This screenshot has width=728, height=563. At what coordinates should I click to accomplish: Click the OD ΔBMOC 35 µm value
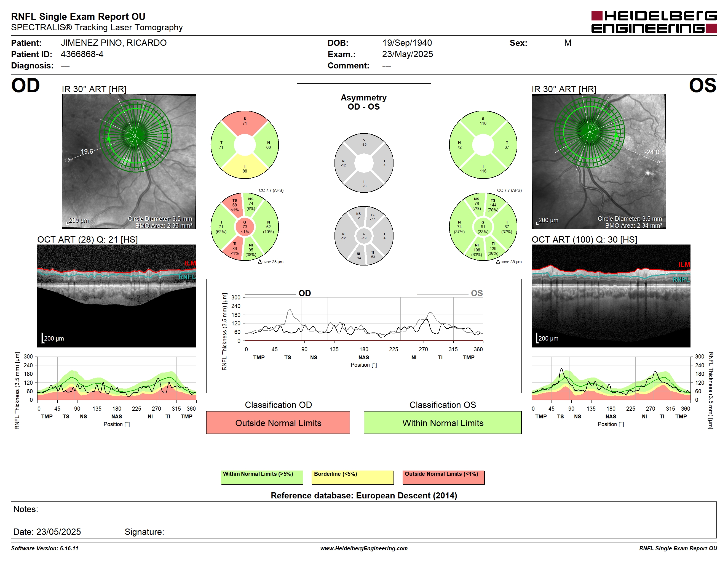[x=271, y=262]
